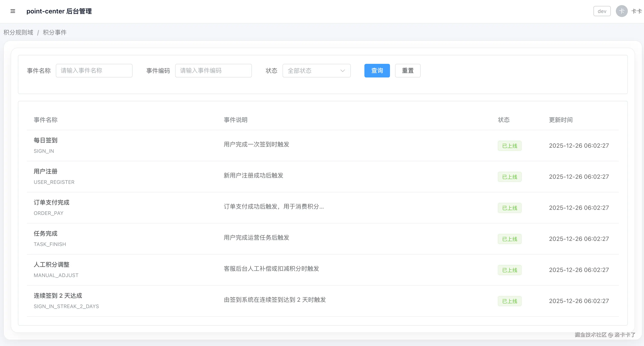Select the 连续签到 2 天达成 event row
Viewport: 644px width, 346px height.
coord(58,296)
